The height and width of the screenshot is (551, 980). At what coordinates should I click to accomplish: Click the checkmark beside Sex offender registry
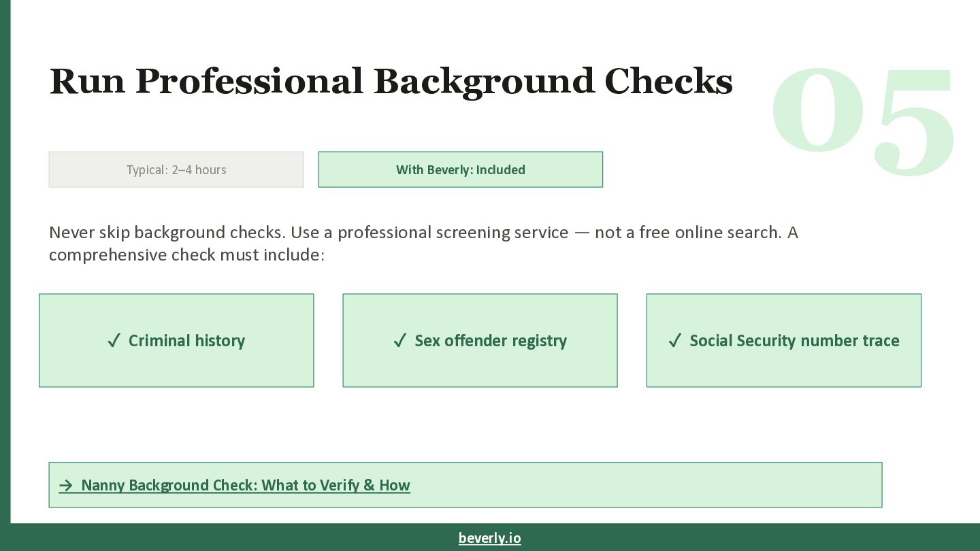pos(400,341)
